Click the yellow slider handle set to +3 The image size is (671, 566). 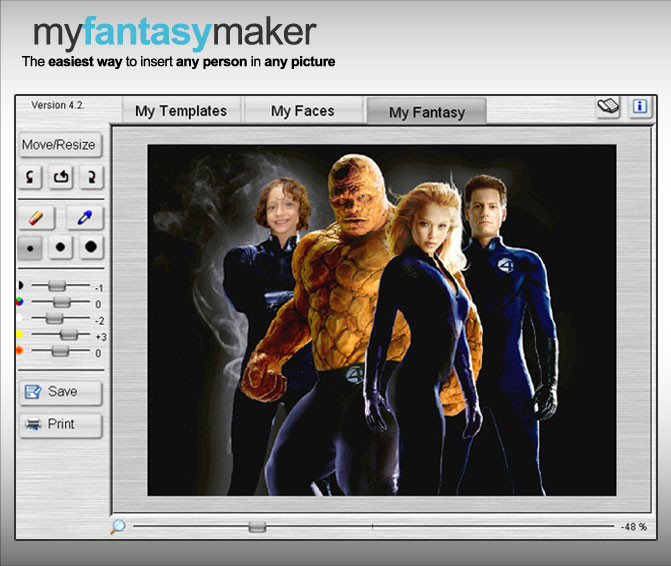[68, 335]
